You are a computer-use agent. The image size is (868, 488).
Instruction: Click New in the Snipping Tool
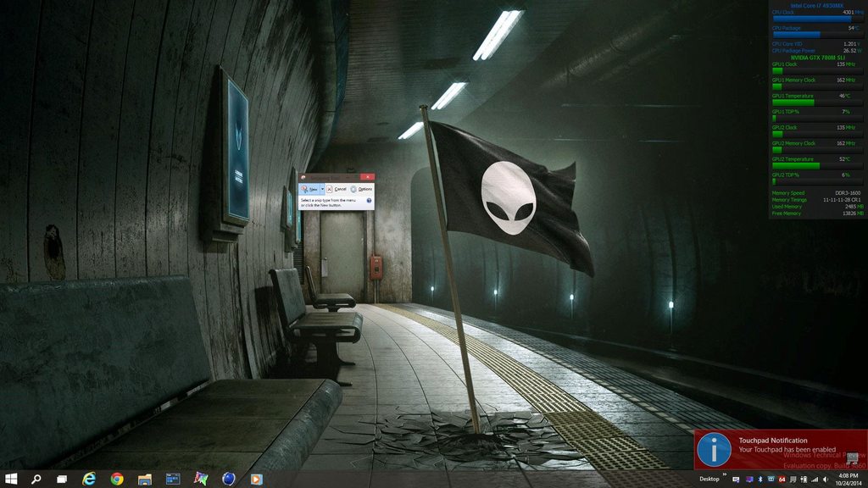309,189
